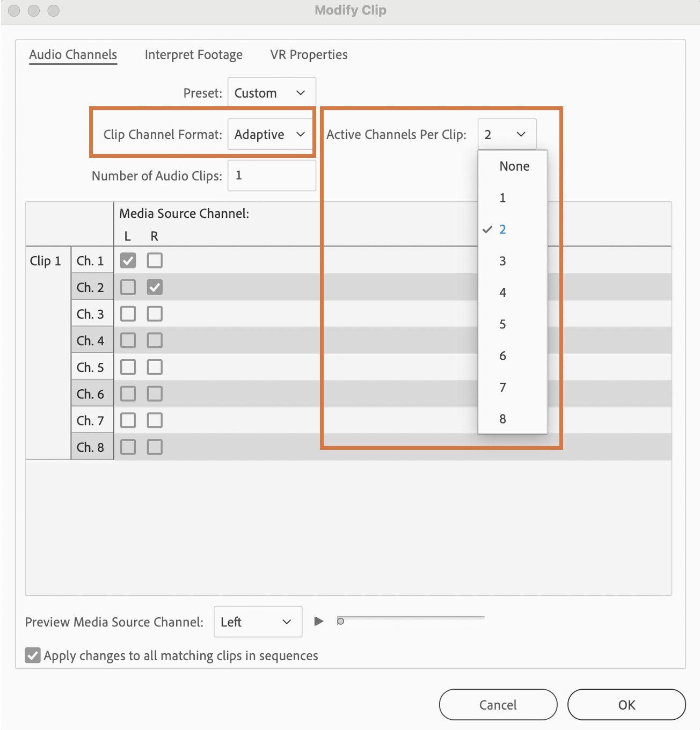Enable Ch. 3 Left source channel
Viewport: 700px width, 730px height.
click(x=128, y=314)
